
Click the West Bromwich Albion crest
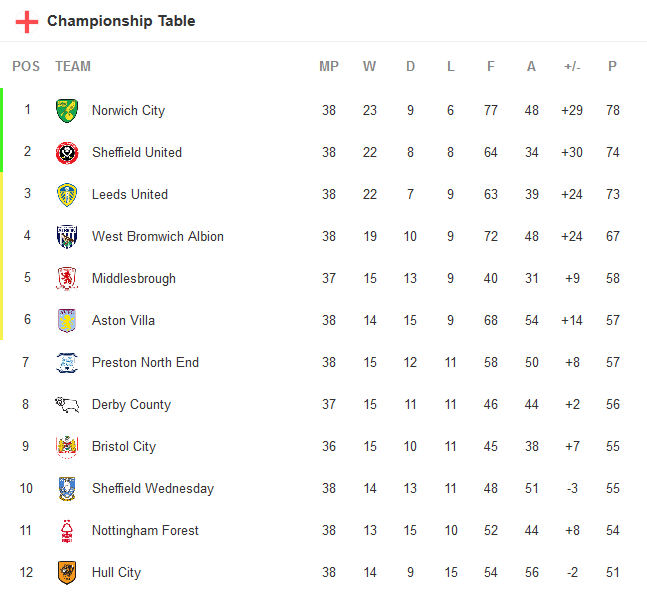(67, 237)
